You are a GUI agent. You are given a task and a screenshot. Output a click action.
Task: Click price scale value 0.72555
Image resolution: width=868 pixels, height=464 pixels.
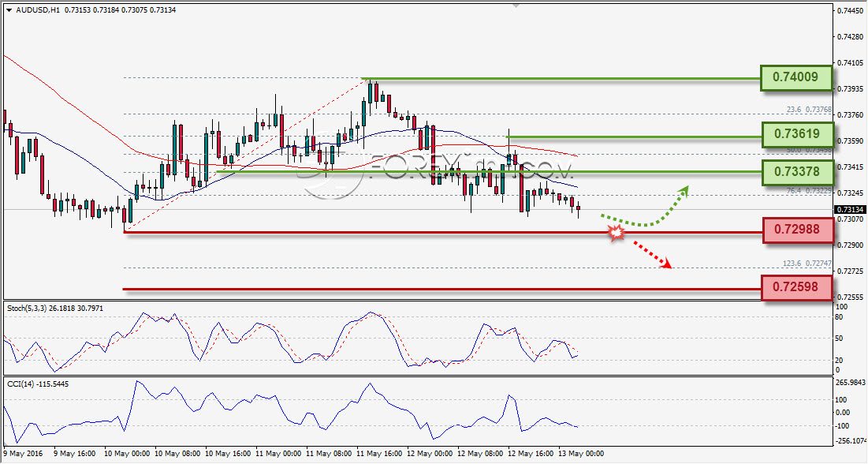[851, 297]
